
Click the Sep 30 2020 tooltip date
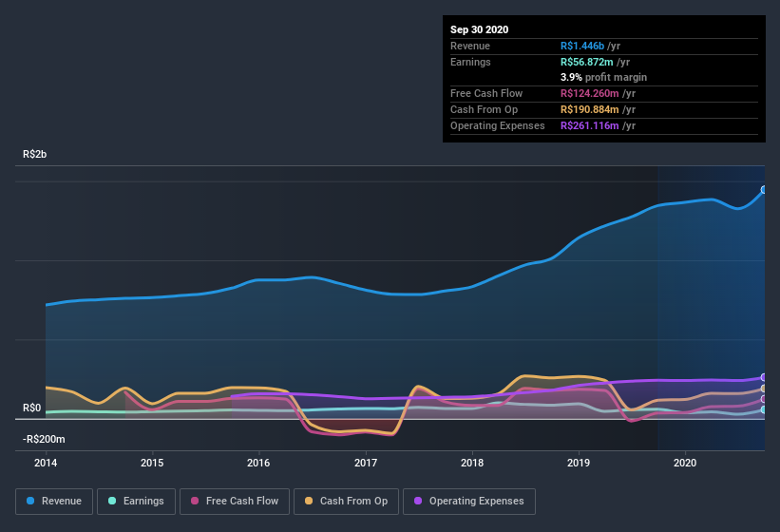point(479,29)
